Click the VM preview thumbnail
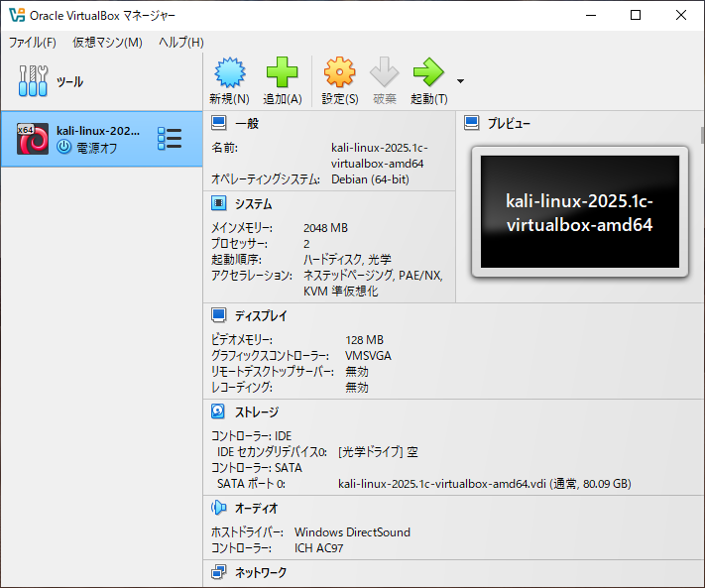 [580, 212]
